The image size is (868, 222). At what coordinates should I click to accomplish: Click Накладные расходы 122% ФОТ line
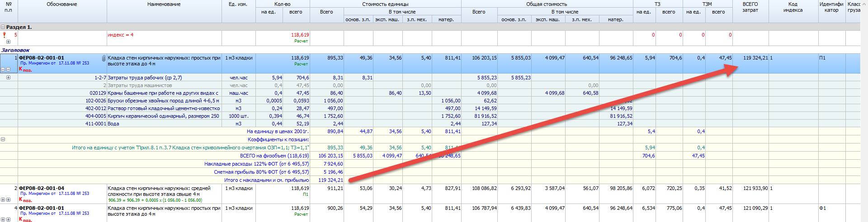(x=256, y=164)
